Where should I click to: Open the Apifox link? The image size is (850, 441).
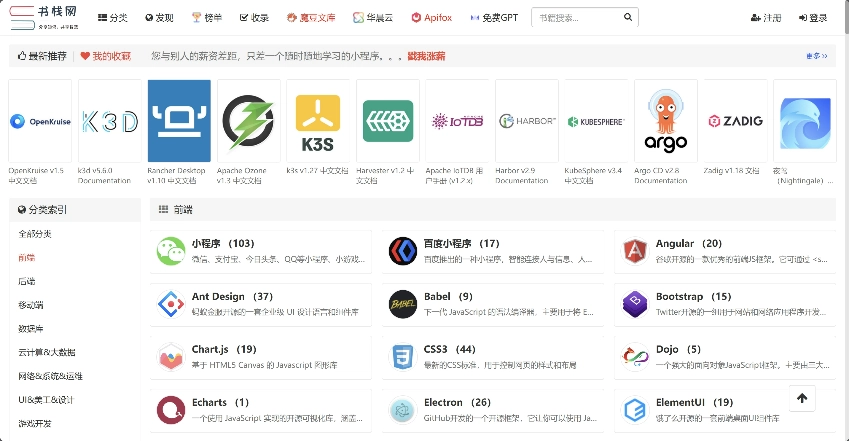click(x=432, y=18)
